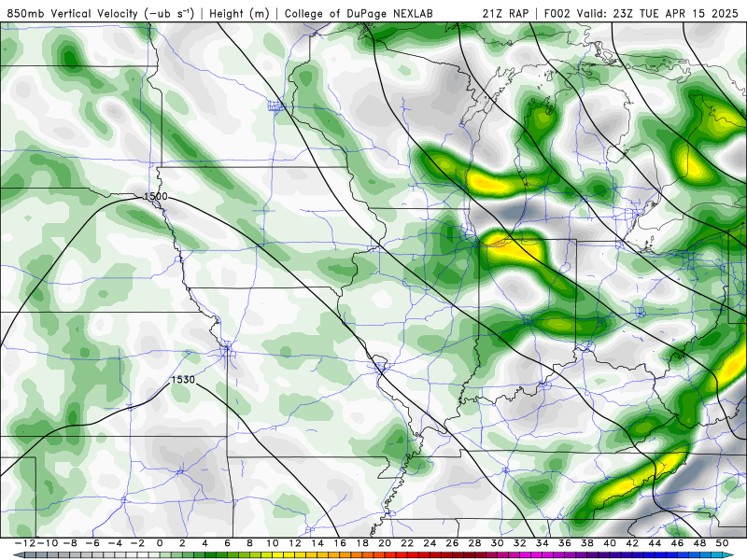Screen dimensions: 747x560
Task: Click the 'Height (m)' header label
Action: pos(240,14)
